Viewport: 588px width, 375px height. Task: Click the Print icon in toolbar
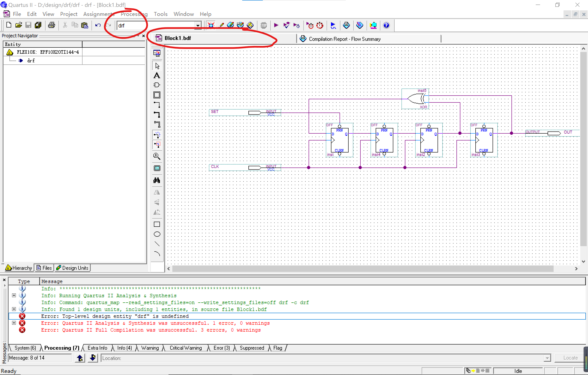[x=51, y=25]
